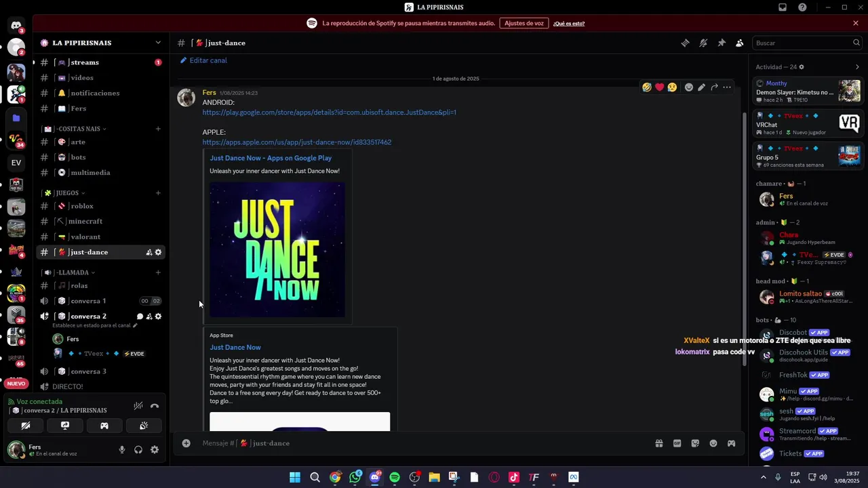
Task: Add channel to COSITAS NAIS category
Action: click(158, 129)
